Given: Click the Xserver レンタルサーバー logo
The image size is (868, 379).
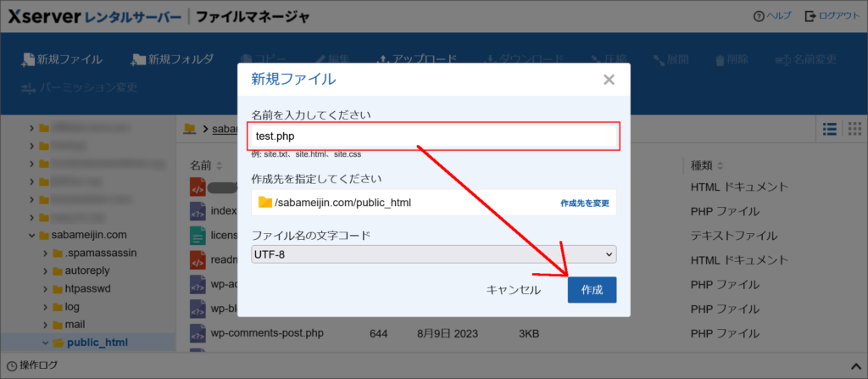Looking at the screenshot, I should [x=94, y=17].
